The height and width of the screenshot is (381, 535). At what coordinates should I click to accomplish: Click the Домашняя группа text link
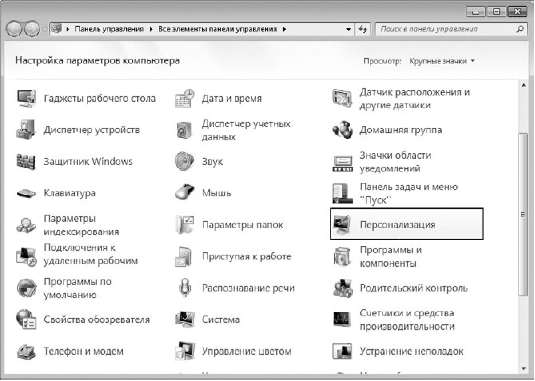pos(401,130)
